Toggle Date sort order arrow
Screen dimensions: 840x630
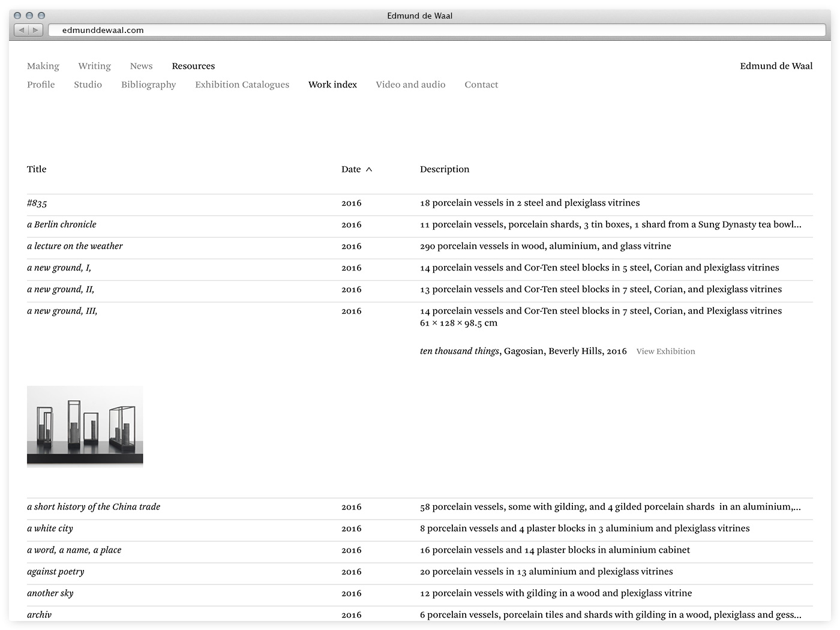pyautogui.click(x=369, y=170)
